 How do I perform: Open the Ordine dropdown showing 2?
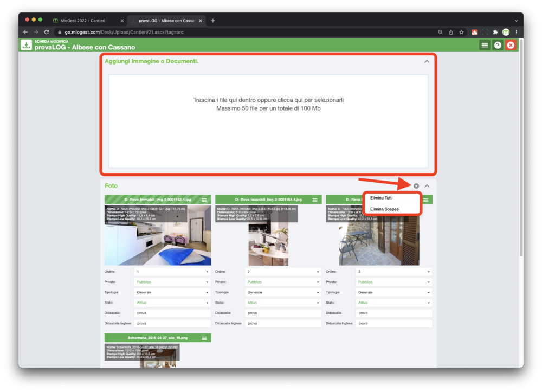pyautogui.click(x=283, y=272)
